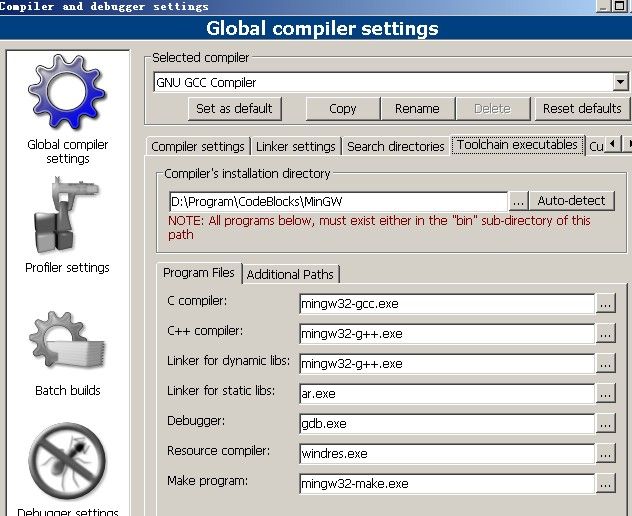This screenshot has height=516, width=632.
Task: Click the C compiler input field
Action: click(447, 304)
